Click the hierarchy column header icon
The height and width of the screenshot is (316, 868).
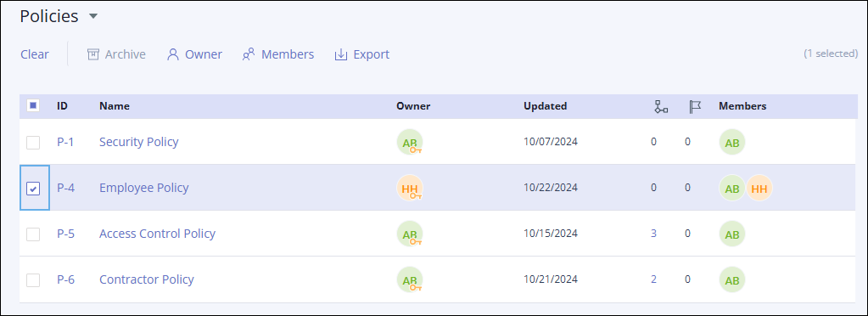click(x=661, y=106)
